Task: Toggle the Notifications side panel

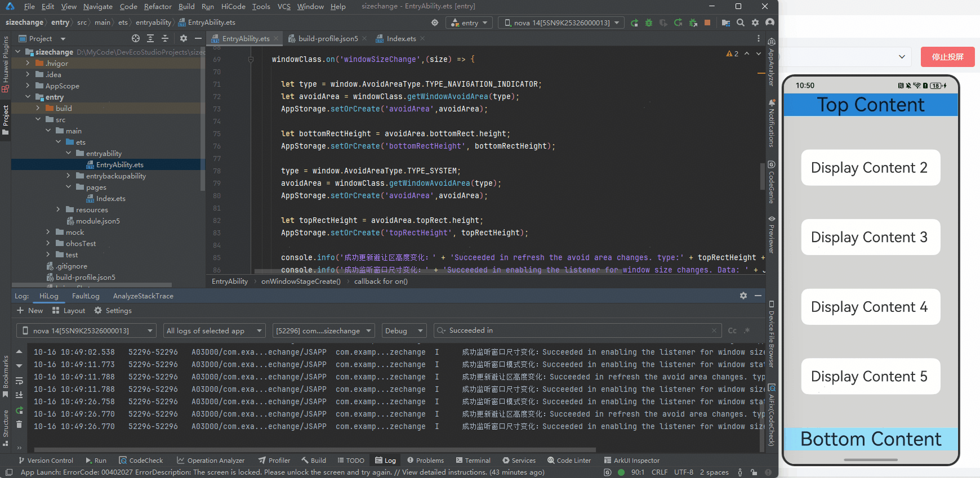Action: click(x=772, y=123)
